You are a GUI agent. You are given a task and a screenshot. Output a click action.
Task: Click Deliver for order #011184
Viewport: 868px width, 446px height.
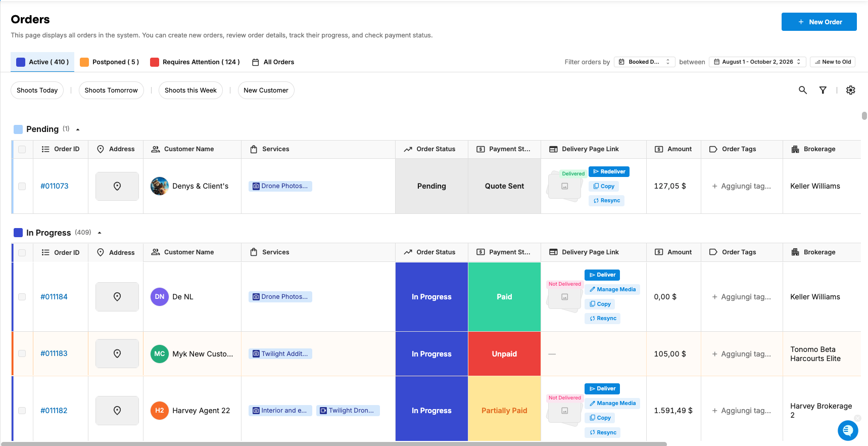[x=602, y=275]
